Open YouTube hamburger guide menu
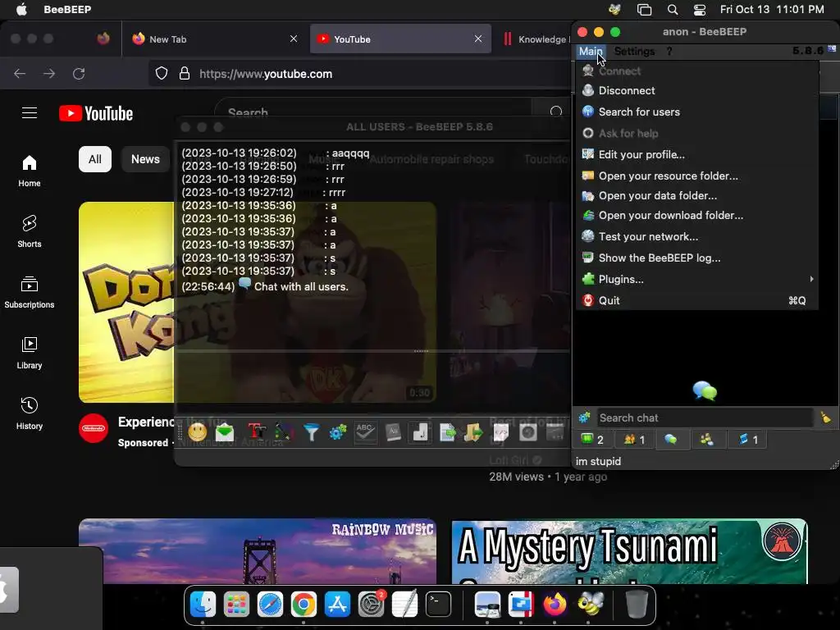This screenshot has width=840, height=630. point(30,113)
